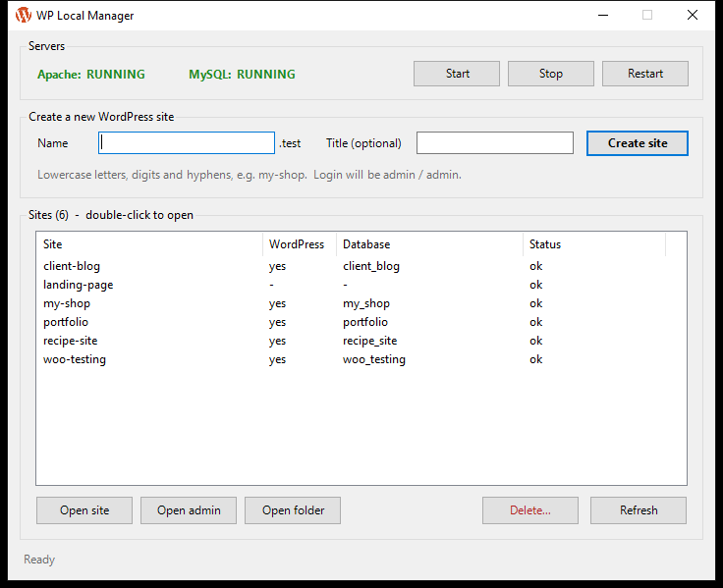Click the MySQL: RUNNING status text
This screenshot has height=588, width=723.
click(x=242, y=75)
